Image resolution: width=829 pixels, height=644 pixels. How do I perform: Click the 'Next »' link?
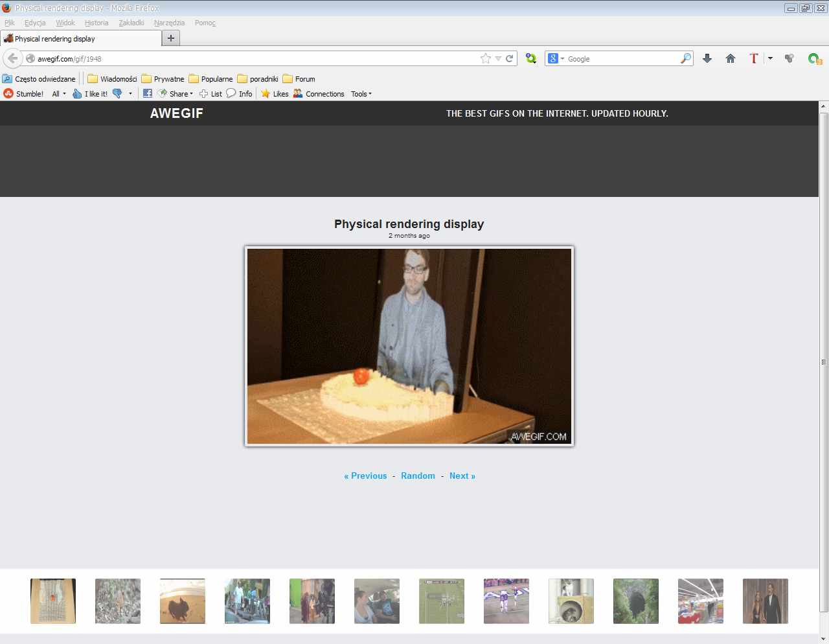[x=462, y=476]
